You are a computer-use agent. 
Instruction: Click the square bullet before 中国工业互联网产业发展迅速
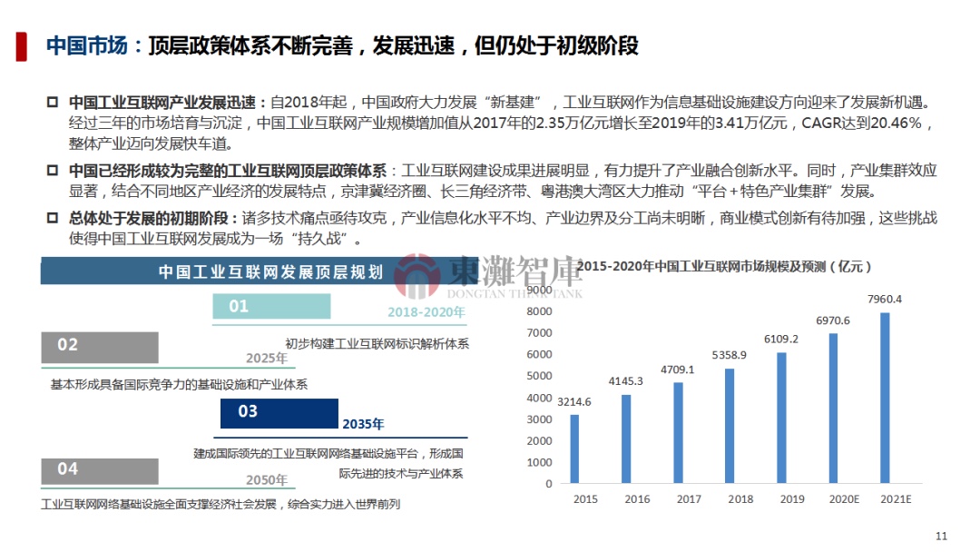(x=52, y=102)
